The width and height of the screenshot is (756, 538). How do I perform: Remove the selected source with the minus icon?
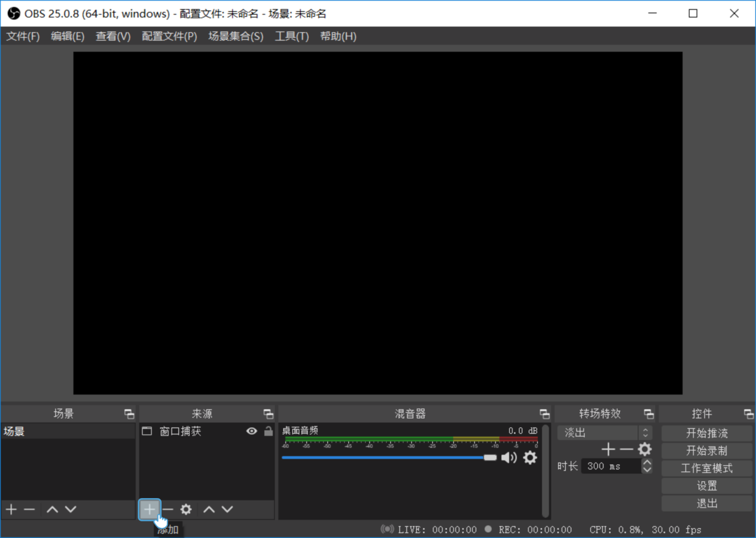[168, 509]
